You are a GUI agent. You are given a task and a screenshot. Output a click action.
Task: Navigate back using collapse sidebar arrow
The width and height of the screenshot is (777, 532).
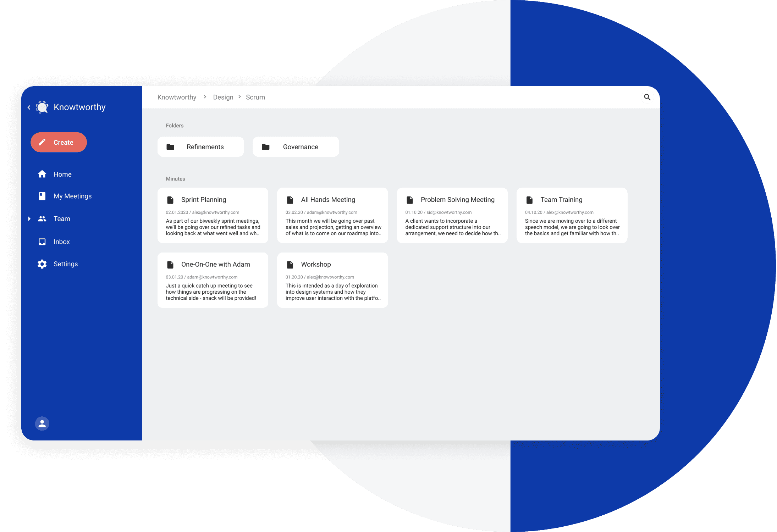pos(29,106)
